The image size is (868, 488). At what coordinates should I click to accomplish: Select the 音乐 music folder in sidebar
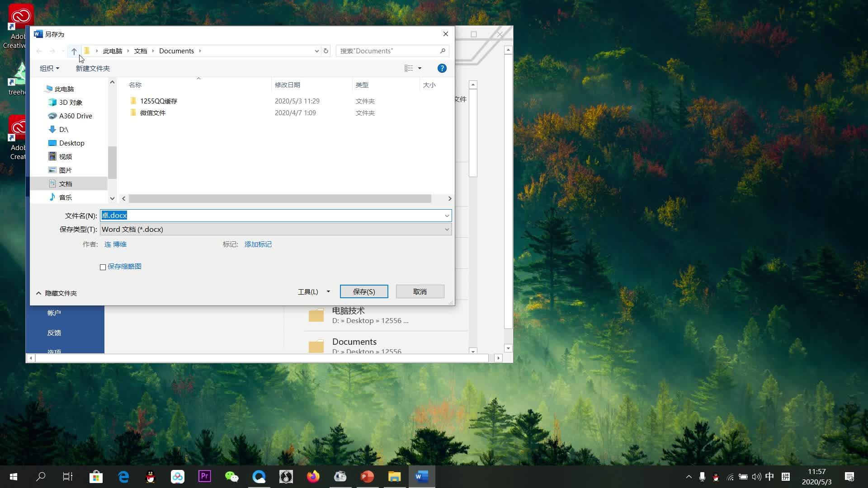pyautogui.click(x=65, y=197)
